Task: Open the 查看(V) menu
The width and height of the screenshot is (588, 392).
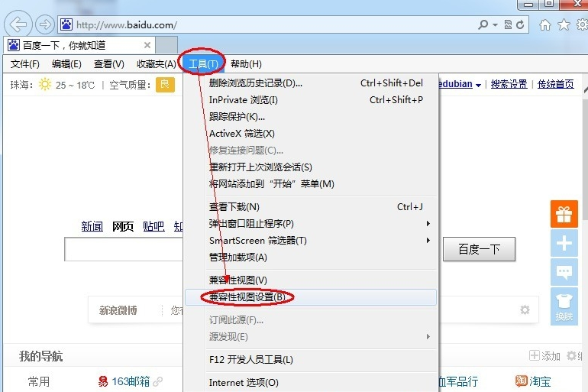Action: tap(108, 64)
